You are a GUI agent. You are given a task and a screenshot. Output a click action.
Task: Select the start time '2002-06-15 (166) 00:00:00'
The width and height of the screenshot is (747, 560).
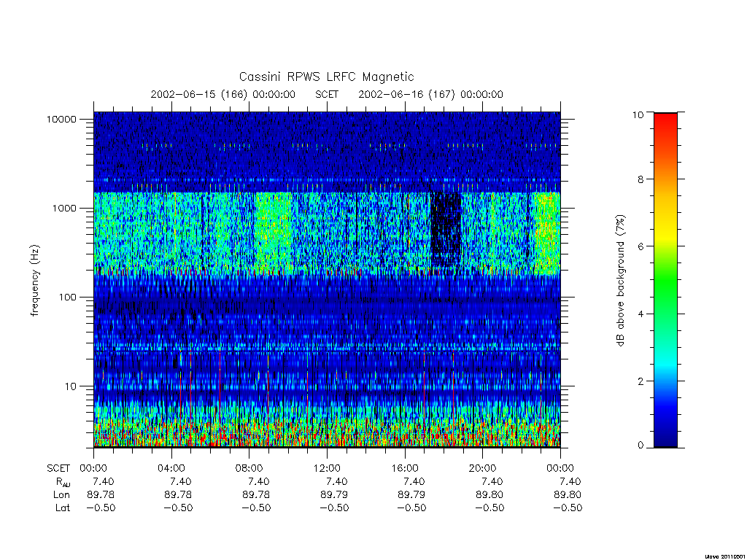pyautogui.click(x=223, y=94)
